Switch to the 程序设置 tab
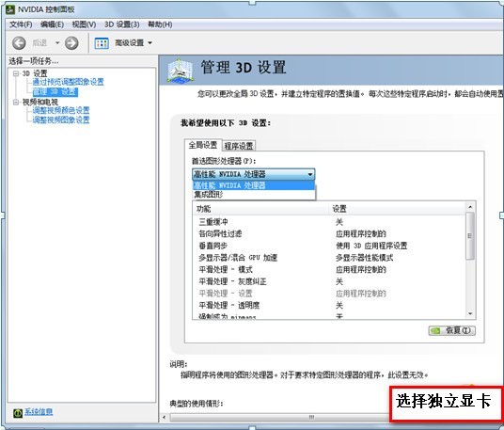This screenshot has width=504, height=430. [x=239, y=146]
